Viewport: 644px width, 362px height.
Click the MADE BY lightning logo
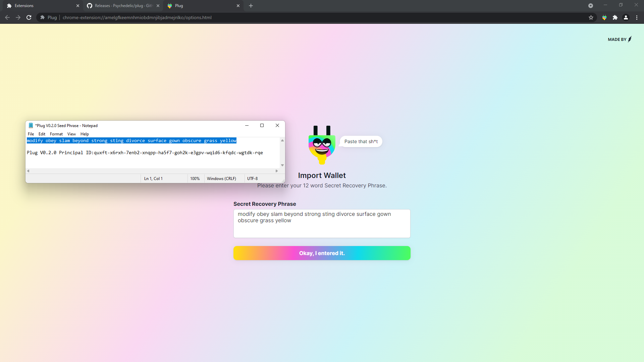[620, 39]
